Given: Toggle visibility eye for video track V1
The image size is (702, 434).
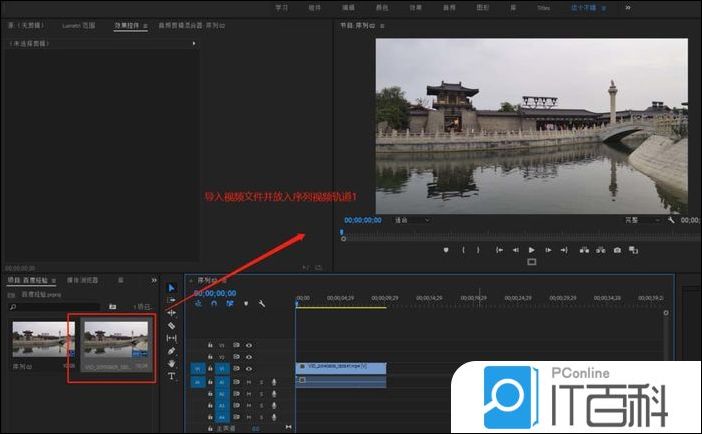Looking at the screenshot, I should pos(249,369).
